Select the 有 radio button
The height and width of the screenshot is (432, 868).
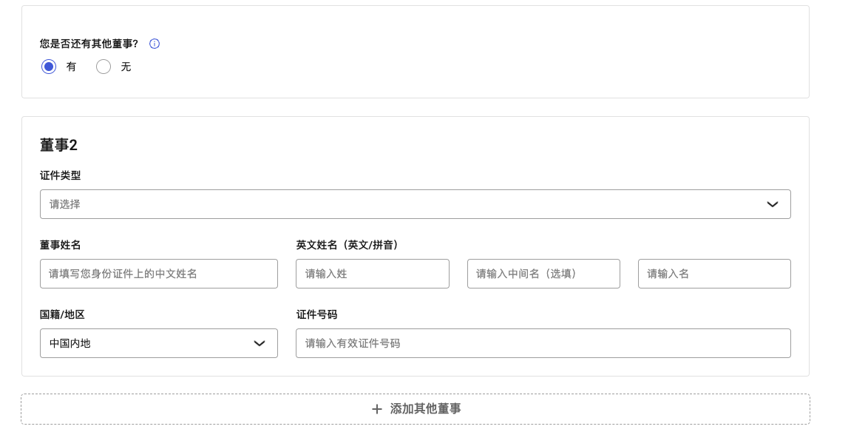pos(49,67)
